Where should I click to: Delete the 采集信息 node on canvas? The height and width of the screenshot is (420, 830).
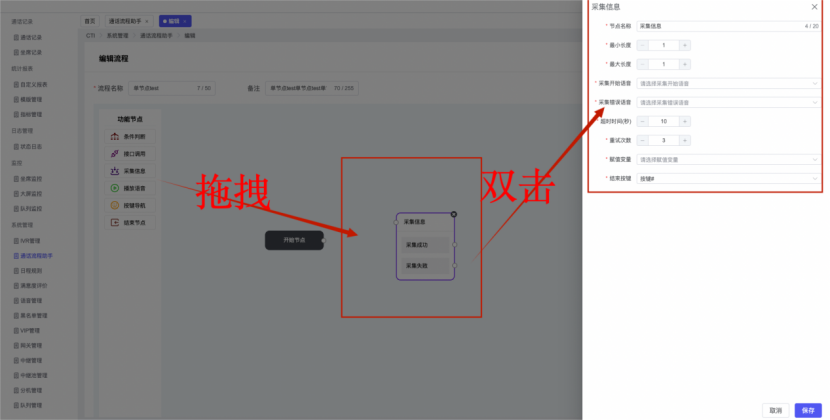pyautogui.click(x=453, y=214)
